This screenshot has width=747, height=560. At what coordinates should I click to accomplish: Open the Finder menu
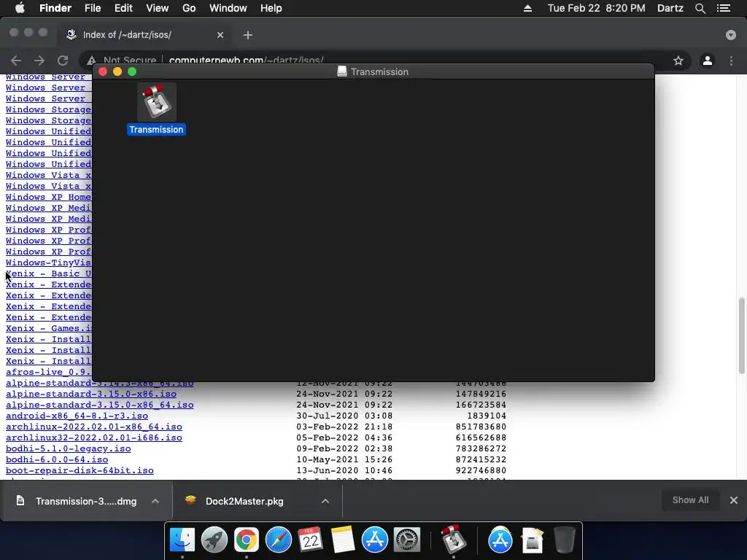tap(55, 8)
